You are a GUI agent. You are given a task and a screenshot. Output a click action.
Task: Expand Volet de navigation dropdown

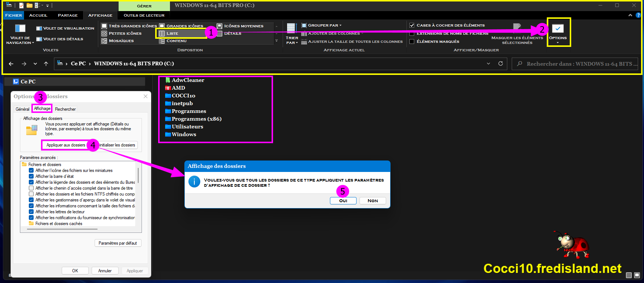[x=20, y=34]
